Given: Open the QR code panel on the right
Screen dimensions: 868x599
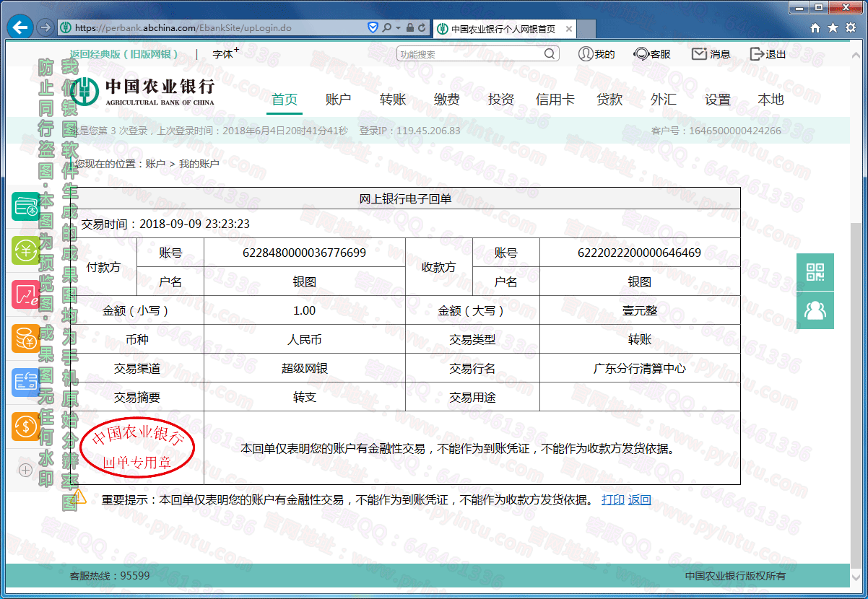Looking at the screenshot, I should (815, 272).
